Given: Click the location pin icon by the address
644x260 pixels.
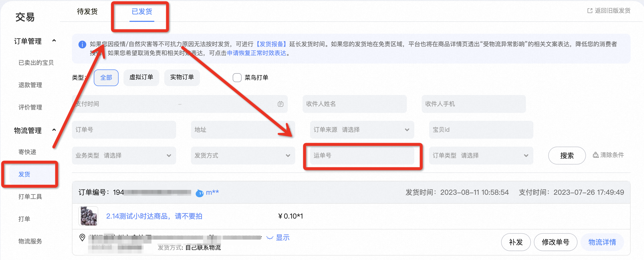Looking at the screenshot, I should (x=82, y=237).
